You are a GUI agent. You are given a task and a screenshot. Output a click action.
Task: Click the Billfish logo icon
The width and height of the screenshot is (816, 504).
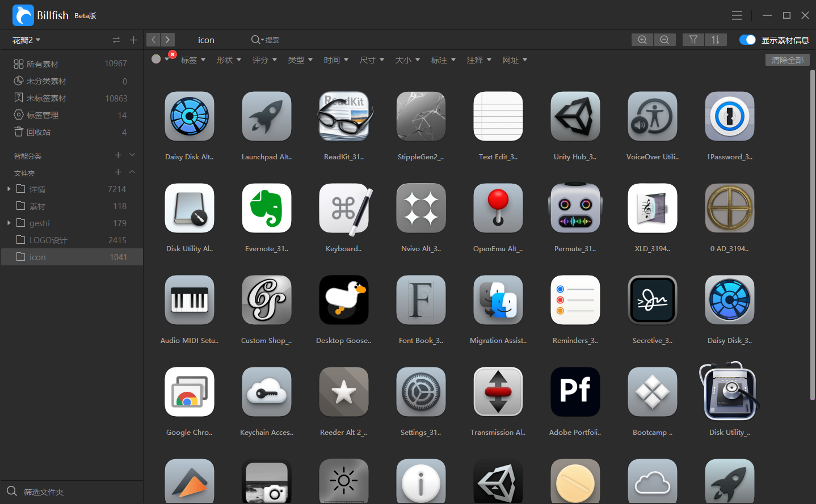click(23, 15)
